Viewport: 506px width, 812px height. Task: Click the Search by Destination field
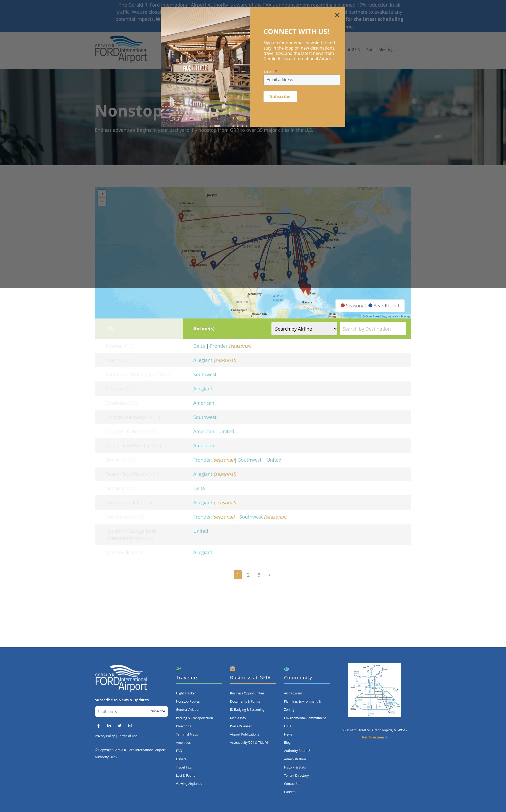[372, 329]
